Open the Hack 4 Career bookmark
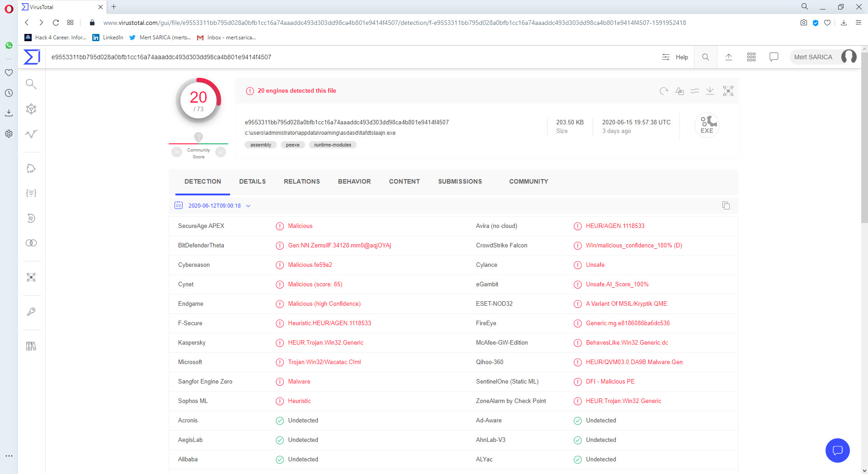The height and width of the screenshot is (474, 868). 56,38
